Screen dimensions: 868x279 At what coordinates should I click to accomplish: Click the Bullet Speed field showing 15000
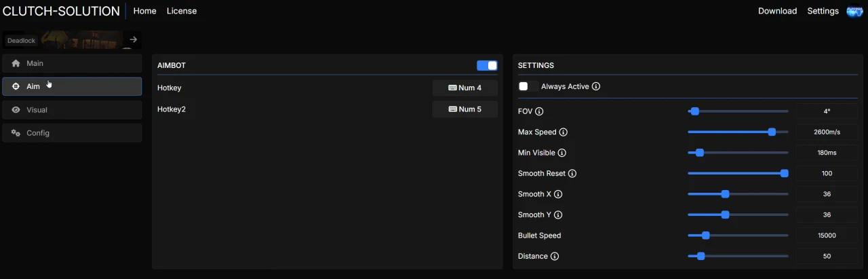click(x=827, y=236)
